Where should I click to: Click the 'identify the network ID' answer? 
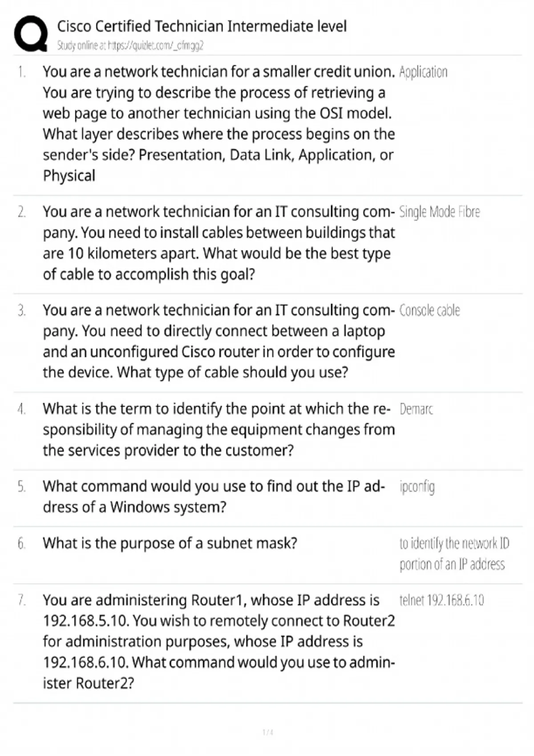[x=453, y=554]
